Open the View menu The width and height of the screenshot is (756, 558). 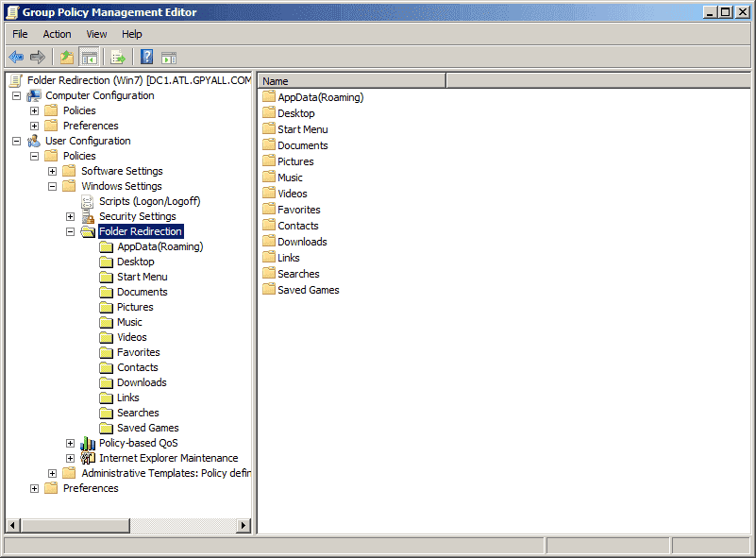click(x=96, y=34)
